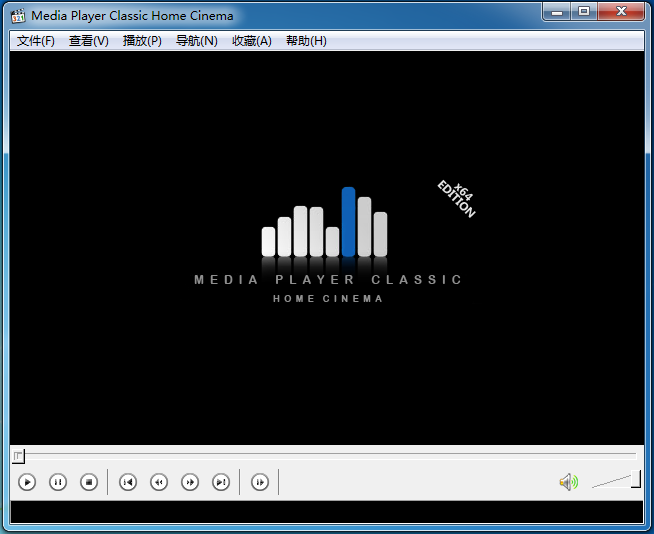Open the 文件(F) menu

point(35,41)
